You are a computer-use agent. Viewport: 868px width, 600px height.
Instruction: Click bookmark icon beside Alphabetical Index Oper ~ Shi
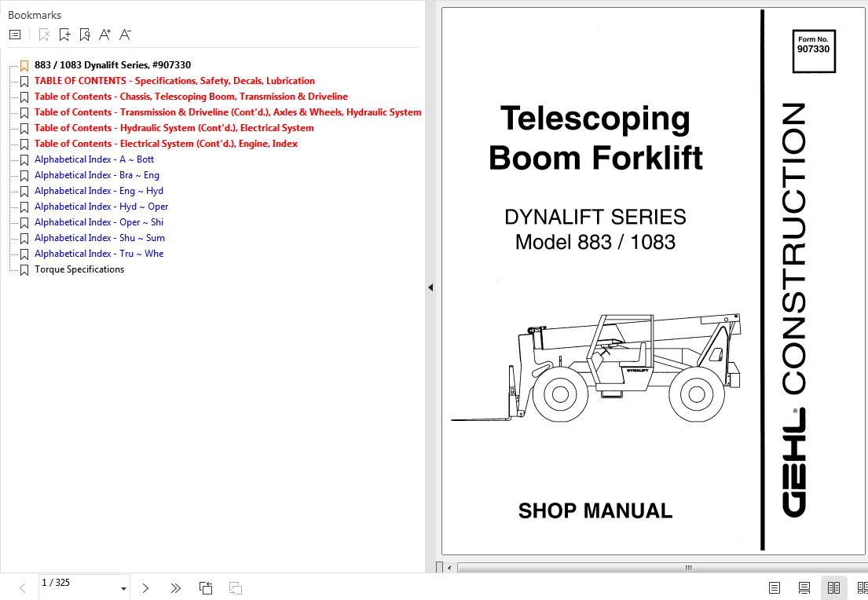(24, 222)
